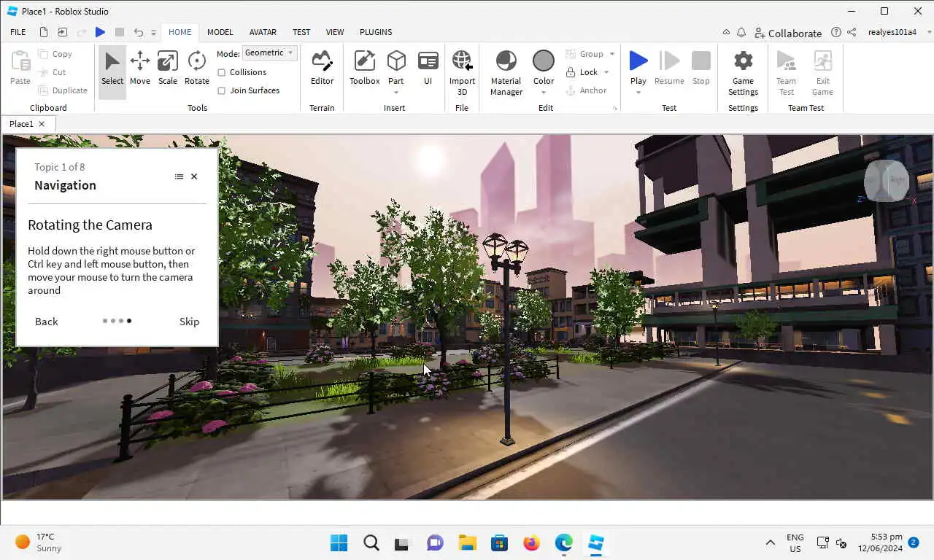934x560 pixels.
Task: Expand the Color dropdown arrow
Action: (544, 93)
